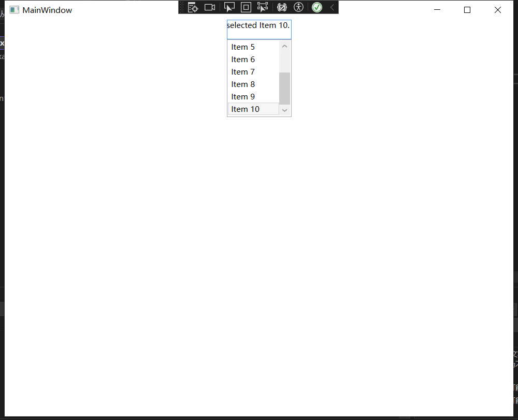Click the list scrollbar up arrow

[284, 46]
